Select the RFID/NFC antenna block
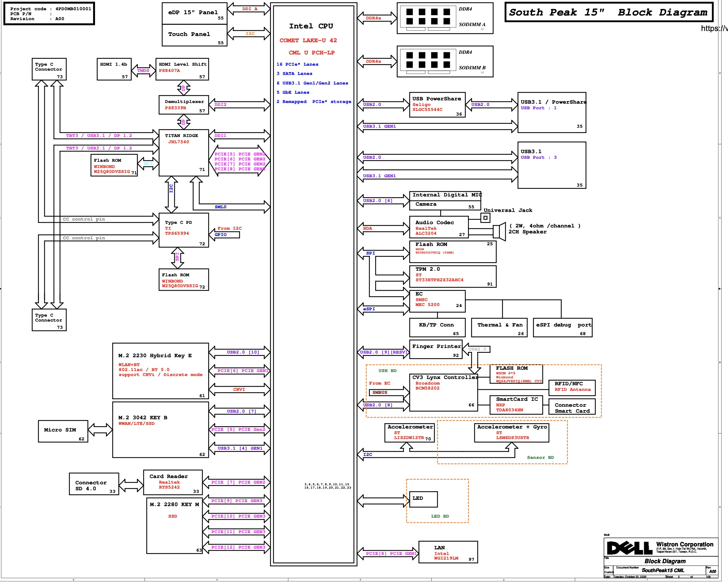This screenshot has height=585, width=728. point(572,388)
